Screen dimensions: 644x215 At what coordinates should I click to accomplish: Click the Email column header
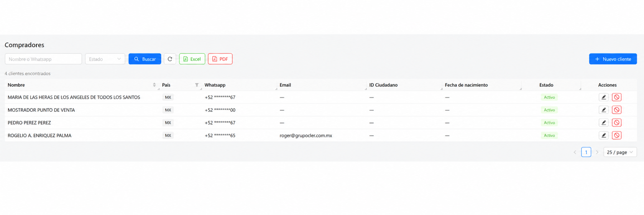coord(285,85)
